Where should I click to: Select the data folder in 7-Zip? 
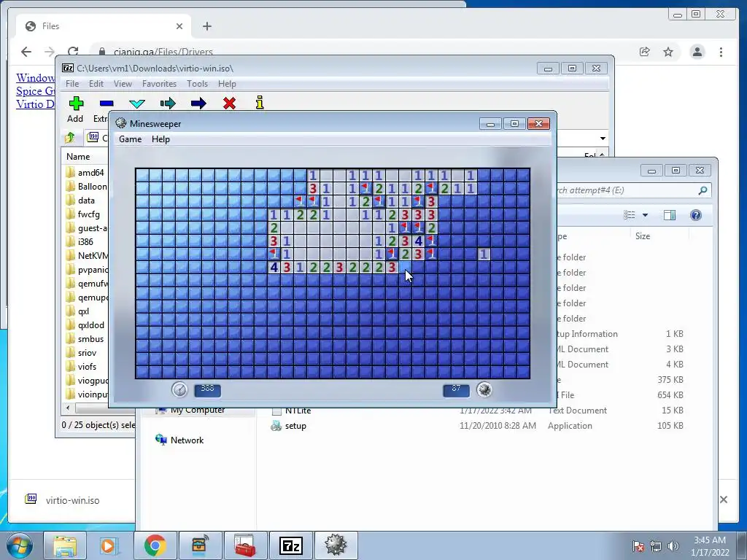pos(86,201)
